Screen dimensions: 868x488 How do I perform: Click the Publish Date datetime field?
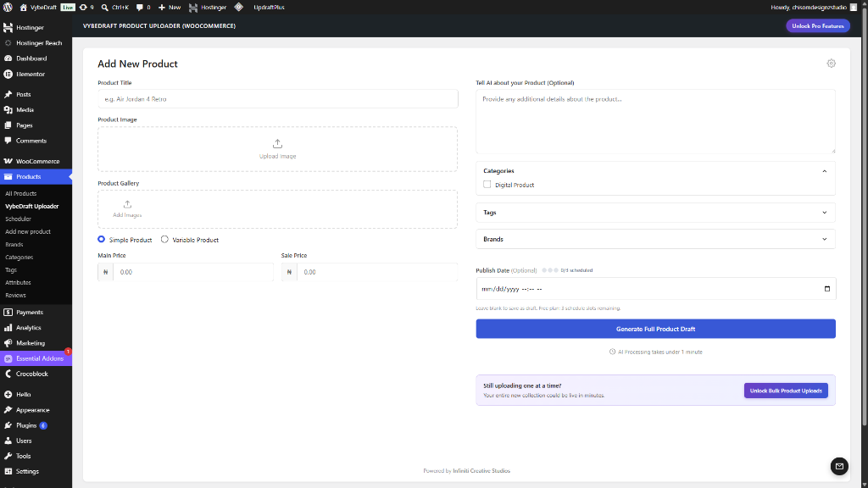pos(655,289)
